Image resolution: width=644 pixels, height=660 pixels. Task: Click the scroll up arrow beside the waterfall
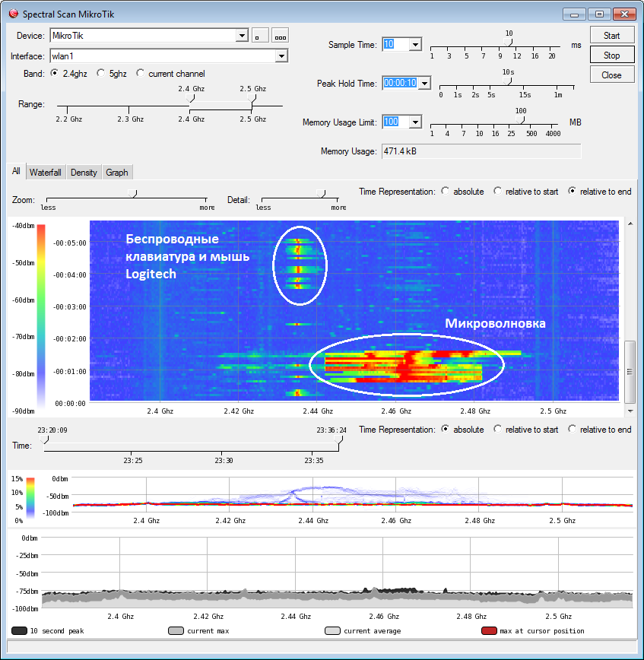click(x=630, y=225)
